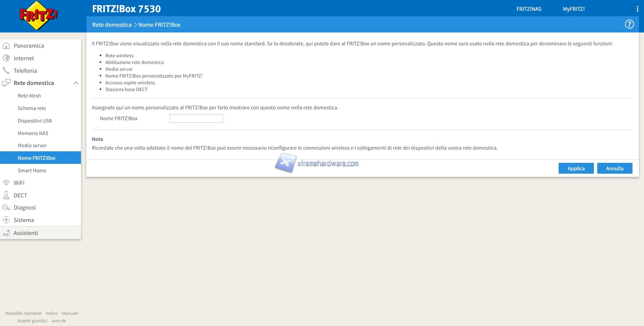The width and height of the screenshot is (644, 326).
Task: Collapse the Rete domestica section chevron
Action: pyautogui.click(x=76, y=83)
